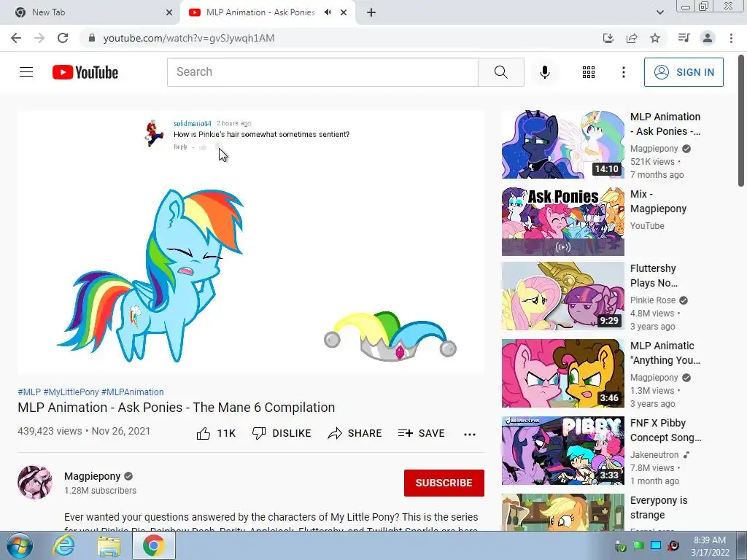Click the Jakeneutron channel name

tap(654, 455)
